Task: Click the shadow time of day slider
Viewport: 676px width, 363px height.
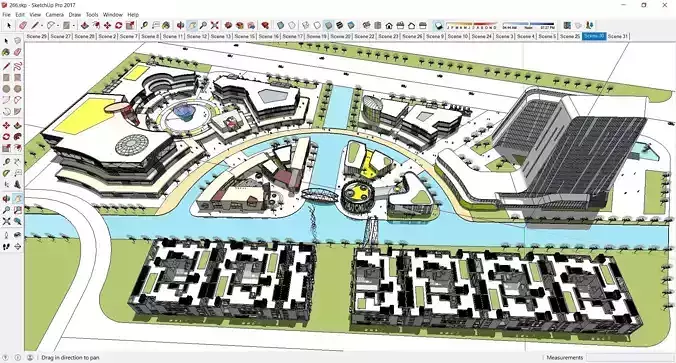Action: point(529,25)
